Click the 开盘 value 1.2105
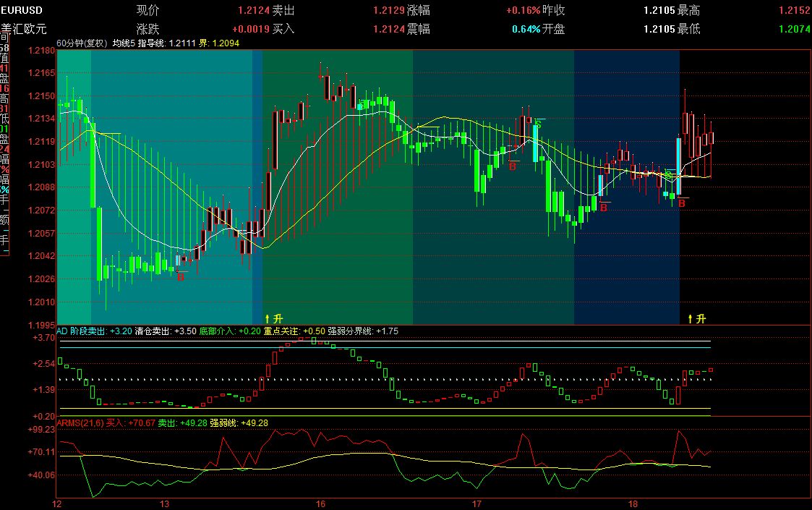This screenshot has height=510, width=812. [x=659, y=29]
